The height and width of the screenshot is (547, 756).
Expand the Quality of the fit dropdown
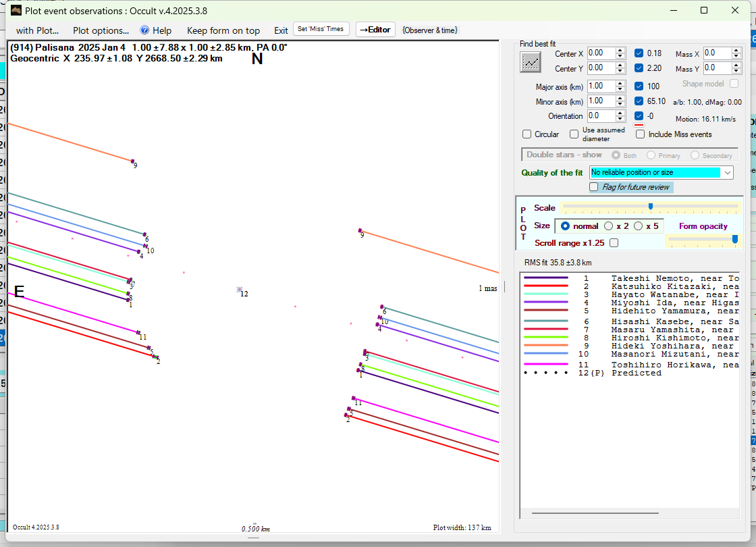pyautogui.click(x=727, y=173)
